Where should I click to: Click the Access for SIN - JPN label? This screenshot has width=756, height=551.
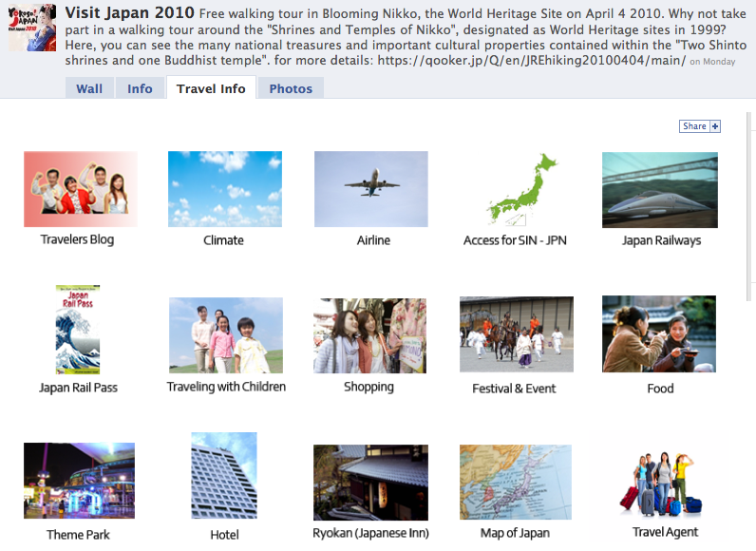click(515, 240)
